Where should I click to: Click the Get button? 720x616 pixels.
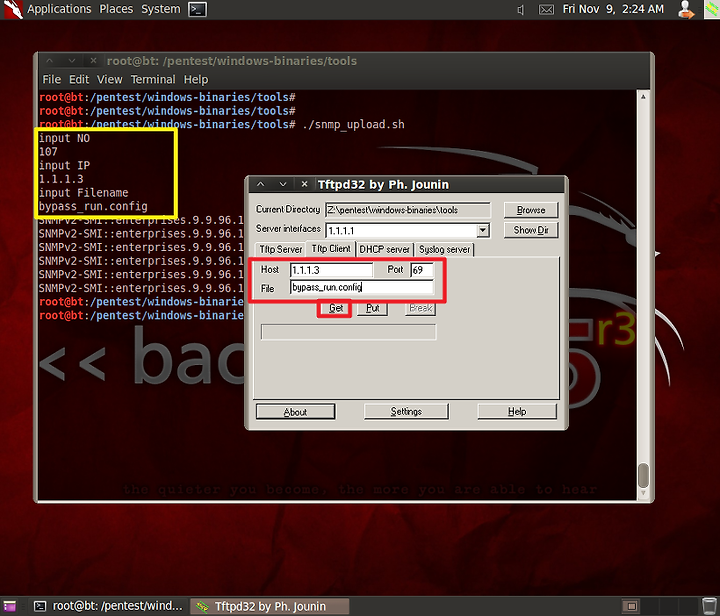tap(336, 308)
